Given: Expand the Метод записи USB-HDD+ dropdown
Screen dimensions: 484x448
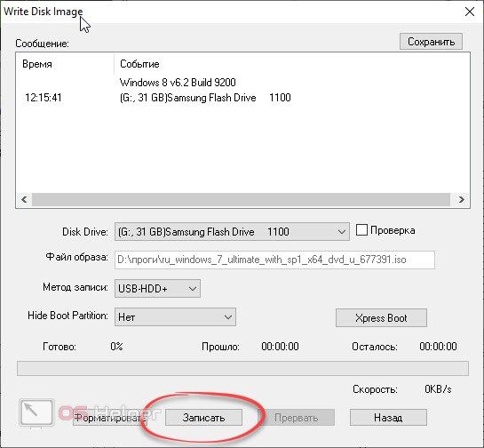Looking at the screenshot, I should [x=157, y=289].
